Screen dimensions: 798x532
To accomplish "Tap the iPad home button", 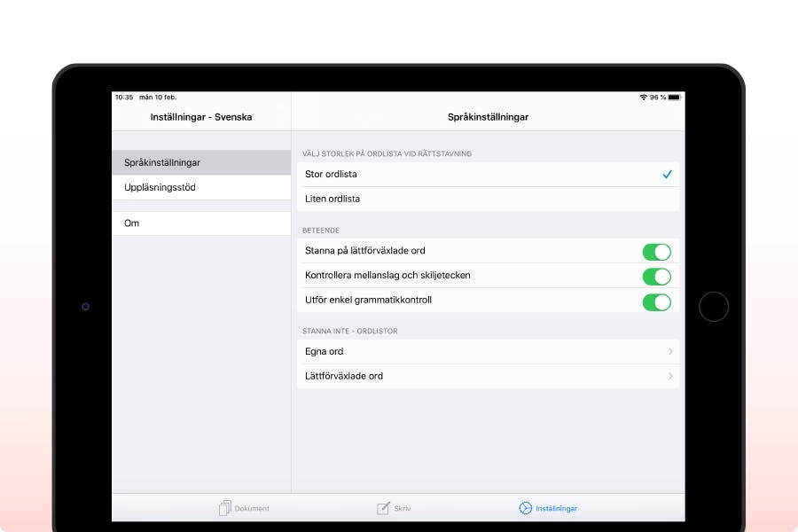I will 714,307.
